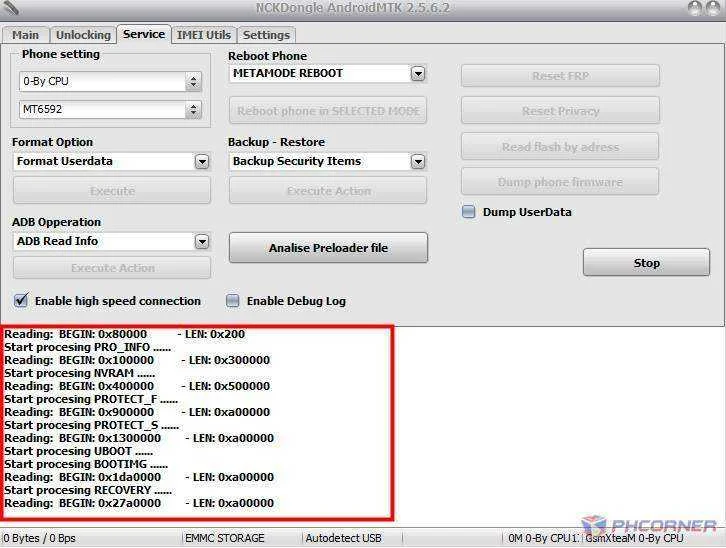Click the EMMC STORAGE status bar entry
The image size is (726, 548).
pyautogui.click(x=225, y=538)
